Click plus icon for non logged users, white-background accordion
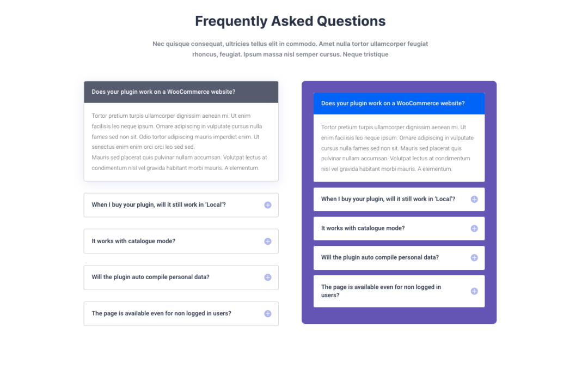Viewport: 588px width, 368px height. click(x=268, y=313)
